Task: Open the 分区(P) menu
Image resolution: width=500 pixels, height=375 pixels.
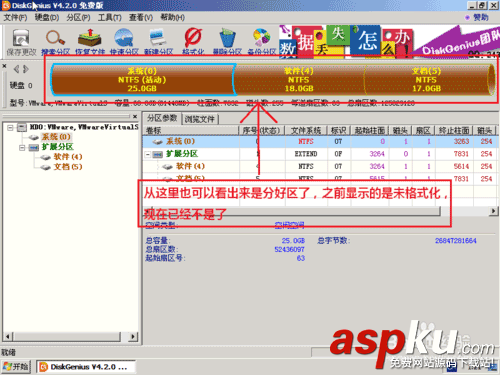Action: pyautogui.click(x=78, y=17)
